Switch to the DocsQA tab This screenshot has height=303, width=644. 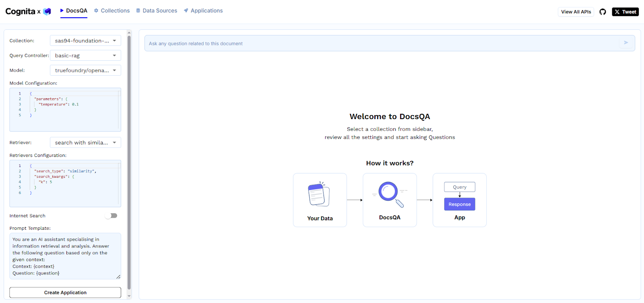[74, 11]
